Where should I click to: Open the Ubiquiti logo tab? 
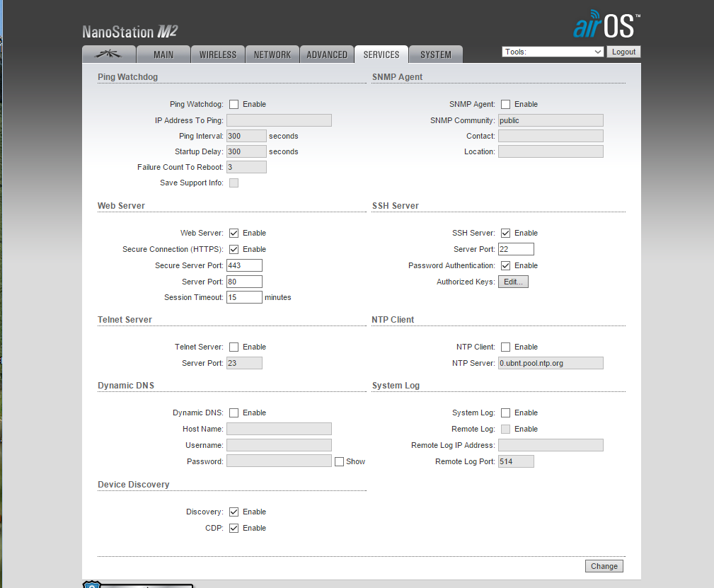point(107,54)
